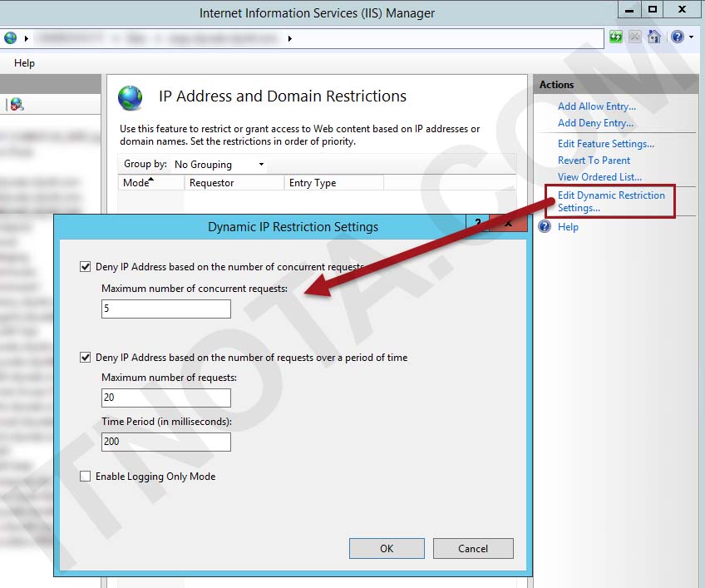Image resolution: width=705 pixels, height=588 pixels.
Task: Open the dropdown arrow next to Help icon
Action: point(692,37)
